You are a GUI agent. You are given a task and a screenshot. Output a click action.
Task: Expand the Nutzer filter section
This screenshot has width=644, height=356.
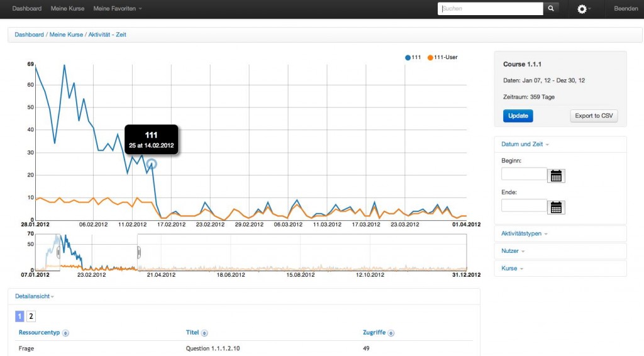(513, 251)
